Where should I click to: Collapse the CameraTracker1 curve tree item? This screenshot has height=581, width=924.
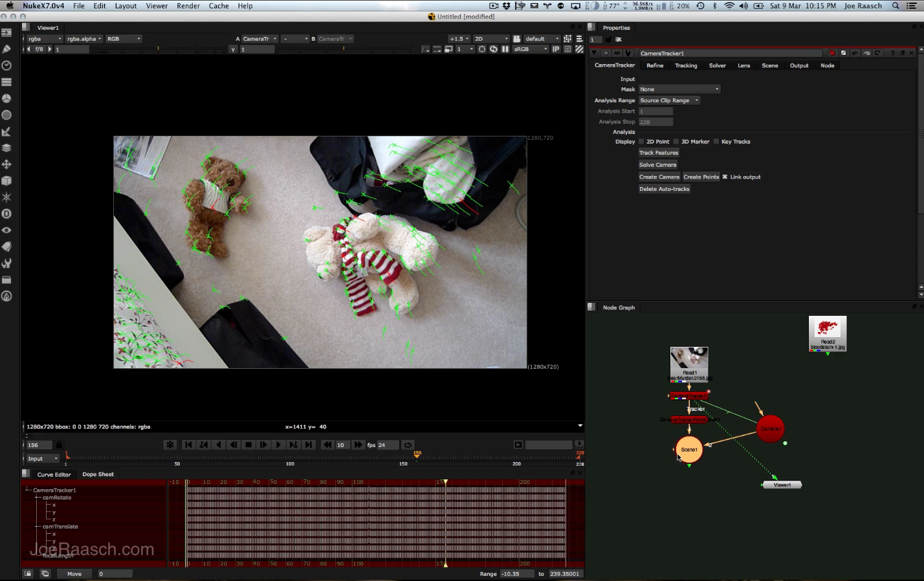tap(28, 490)
